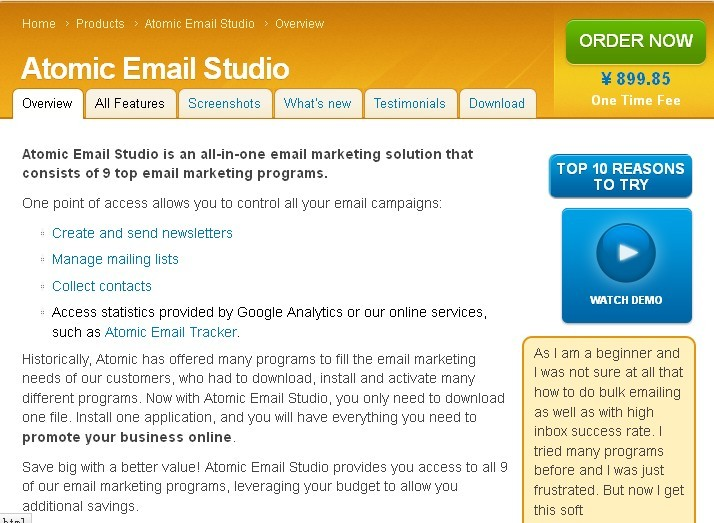This screenshot has height=523, width=714.
Task: Select the Download tab
Action: pyautogui.click(x=497, y=104)
